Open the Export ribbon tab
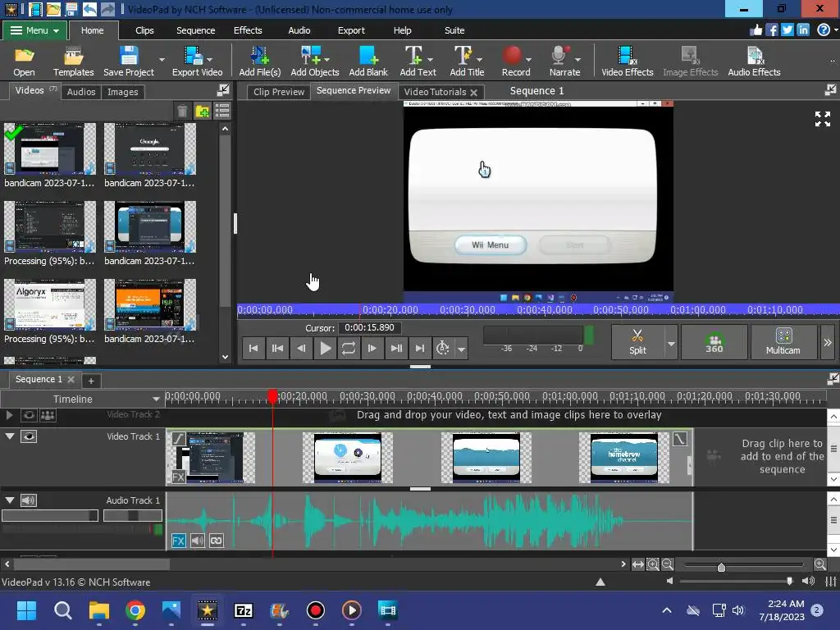Image resolution: width=840 pixels, height=630 pixels. (351, 30)
